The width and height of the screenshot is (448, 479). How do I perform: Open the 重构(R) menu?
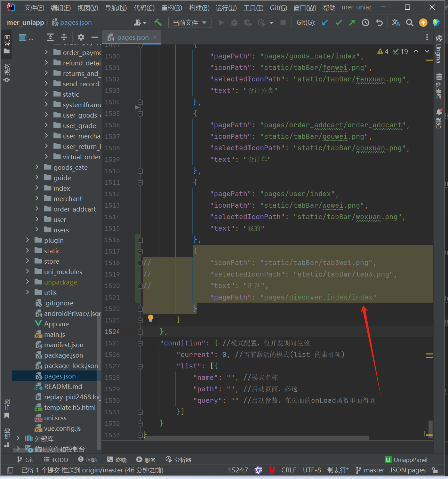171,8
